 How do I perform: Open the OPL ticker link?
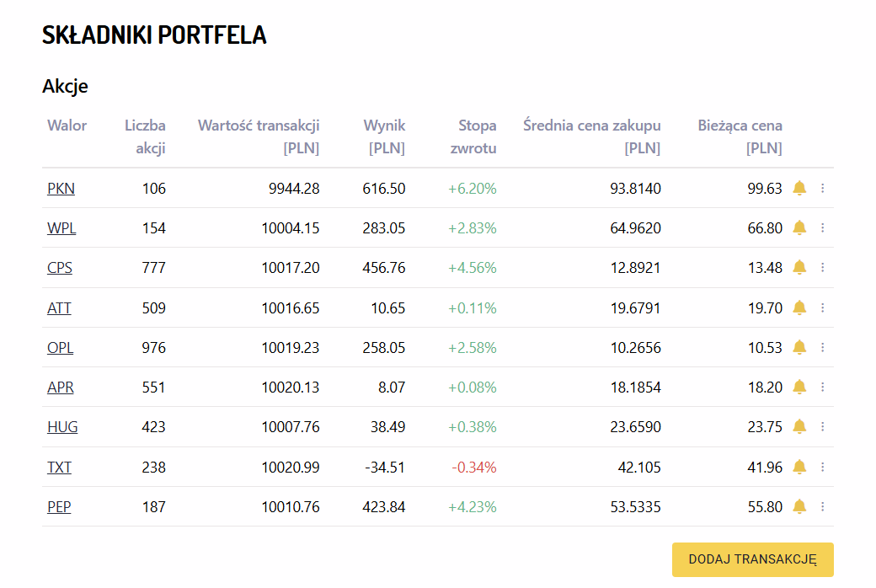[60, 348]
